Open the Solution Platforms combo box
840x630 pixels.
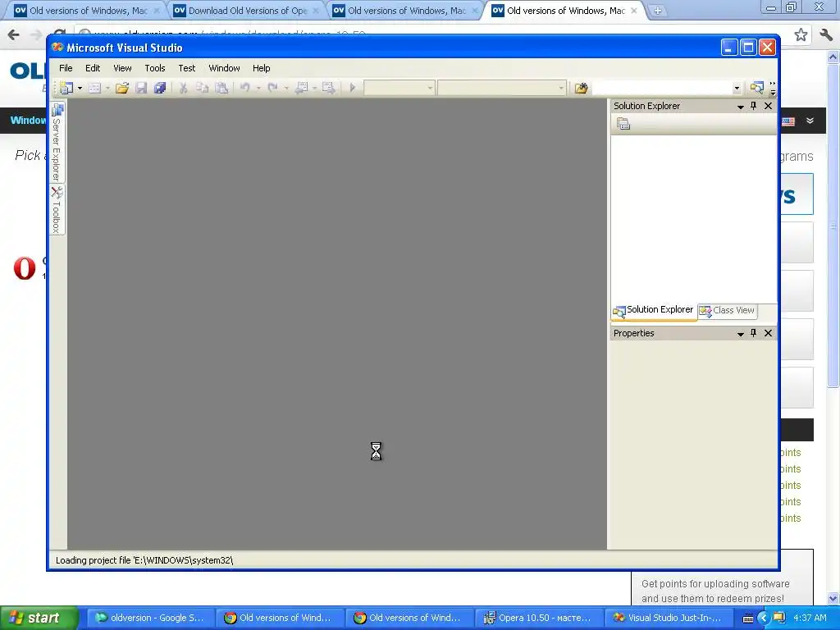501,88
